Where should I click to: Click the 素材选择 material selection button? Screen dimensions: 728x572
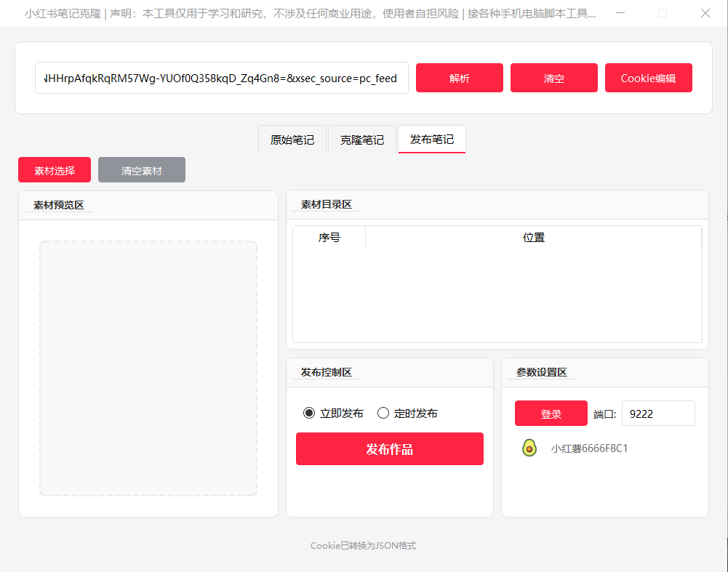(54, 169)
